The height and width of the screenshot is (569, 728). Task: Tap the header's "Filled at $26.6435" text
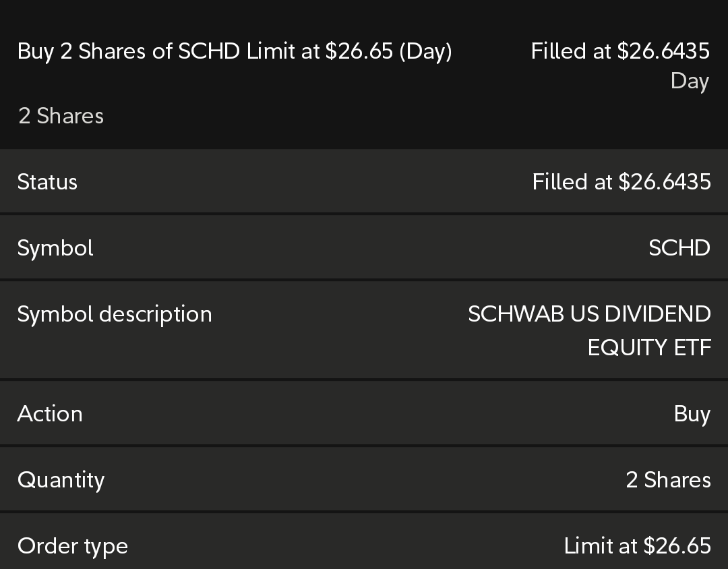[x=620, y=51]
